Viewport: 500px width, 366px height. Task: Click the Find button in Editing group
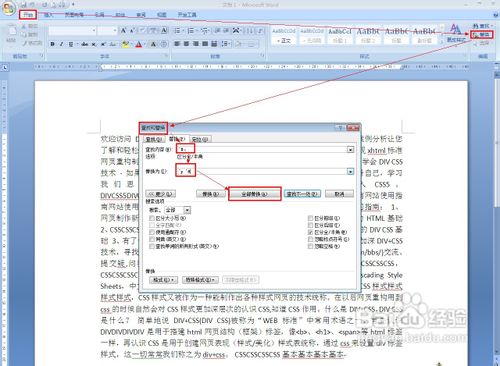[481, 26]
